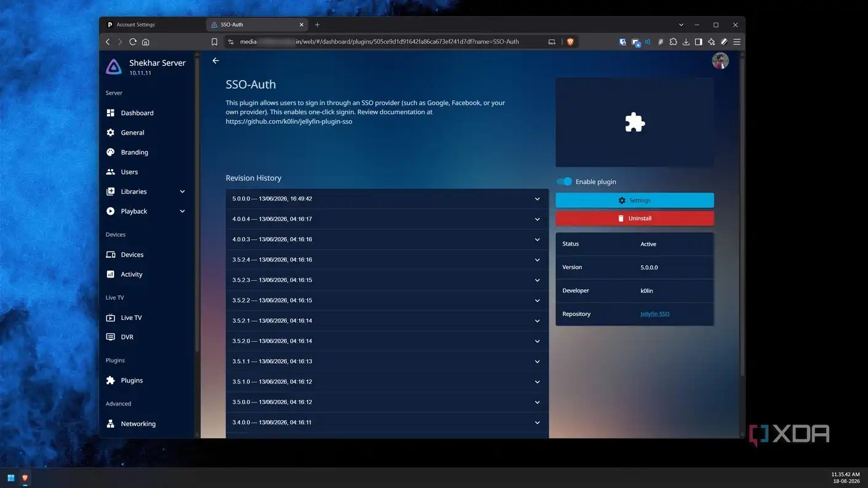The width and height of the screenshot is (868, 488).
Task: Open Networking via its network icon
Action: (x=110, y=423)
